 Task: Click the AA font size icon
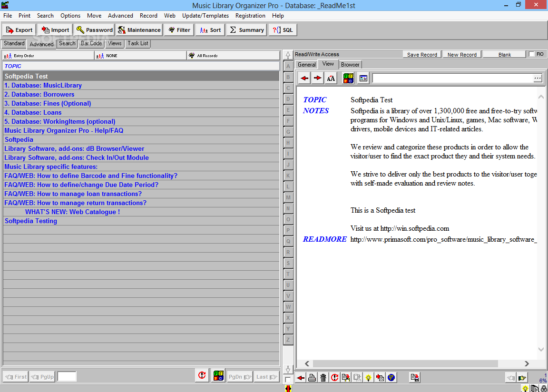pos(331,78)
